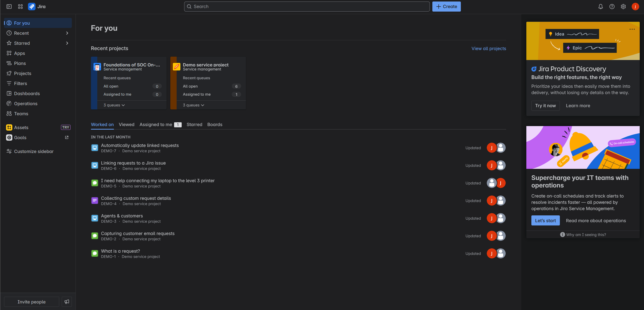Switch to the Assigned to me tab
644x310 pixels.
[x=156, y=125]
